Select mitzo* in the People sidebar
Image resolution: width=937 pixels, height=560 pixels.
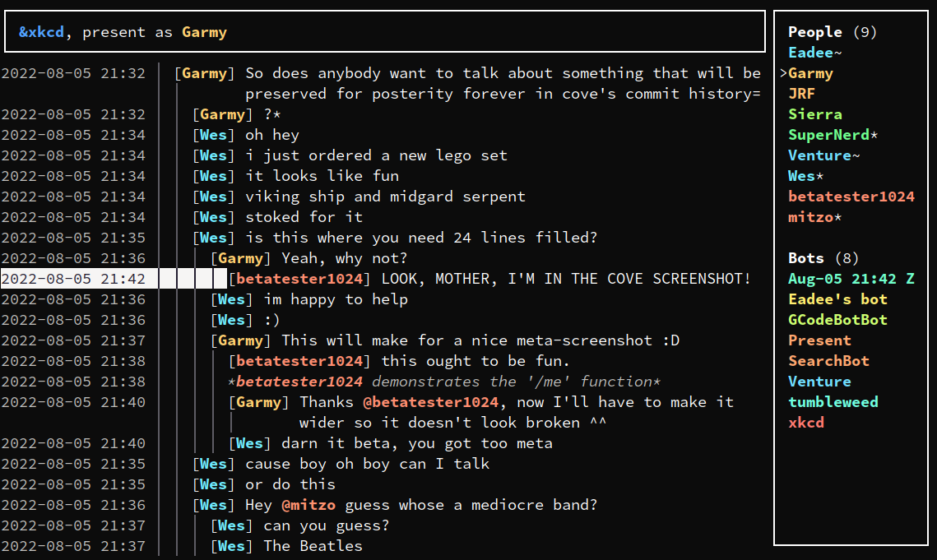814,216
